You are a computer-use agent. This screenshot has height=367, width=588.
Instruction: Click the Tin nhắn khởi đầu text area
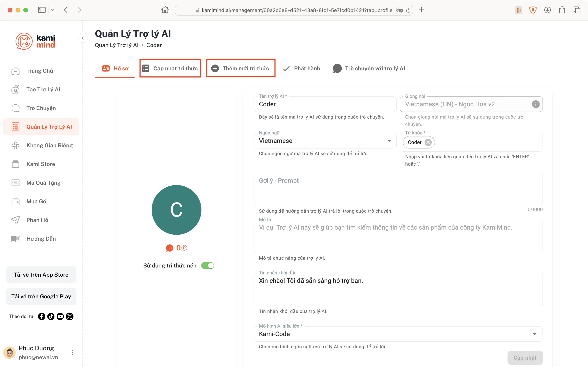398,290
